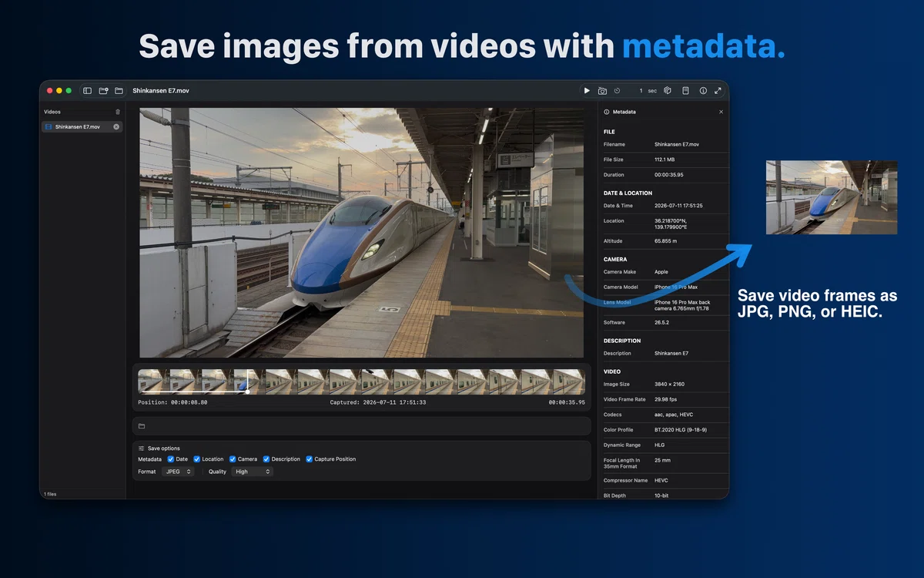Viewport: 924px width, 578px height.
Task: Enter full screen with the expand arrows icon
Action: (718, 90)
